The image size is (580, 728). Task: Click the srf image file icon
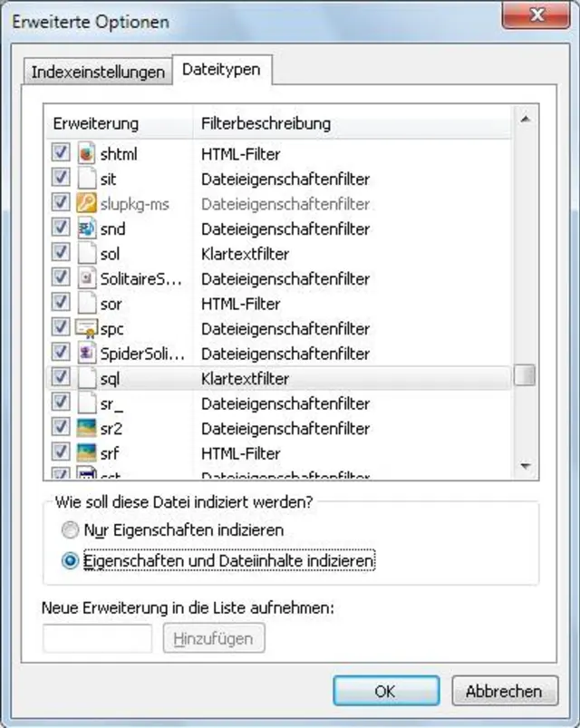pyautogui.click(x=86, y=453)
